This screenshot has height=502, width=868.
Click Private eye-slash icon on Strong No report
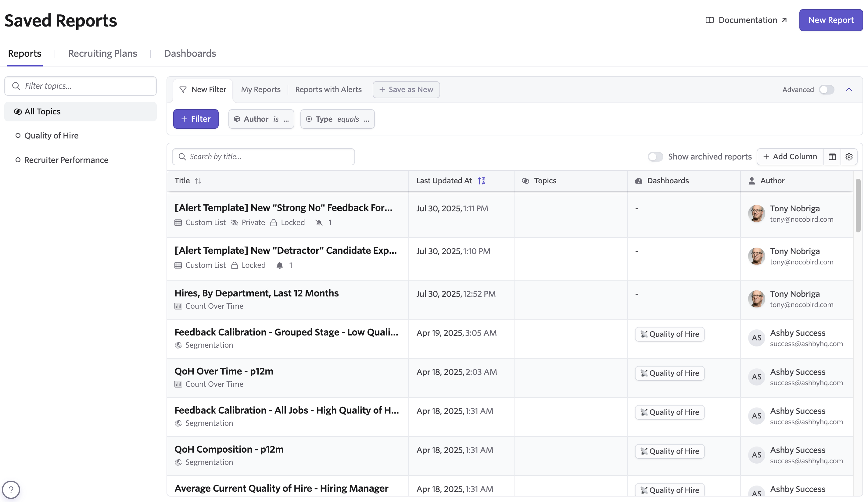click(235, 223)
